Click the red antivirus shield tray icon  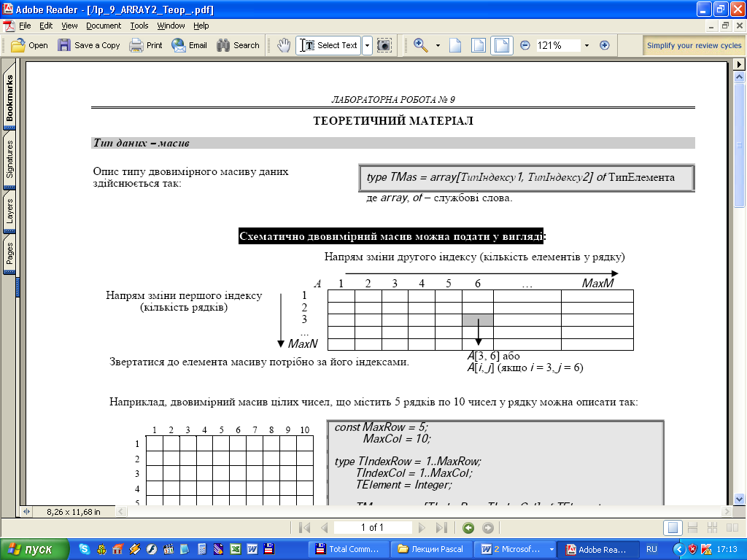693,550
